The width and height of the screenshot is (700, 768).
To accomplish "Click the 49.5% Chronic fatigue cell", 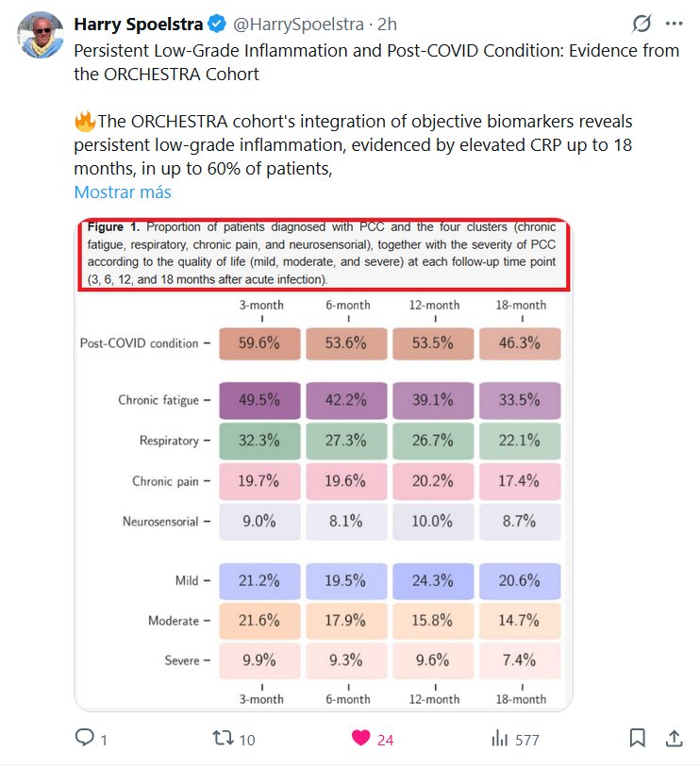I will tap(259, 400).
